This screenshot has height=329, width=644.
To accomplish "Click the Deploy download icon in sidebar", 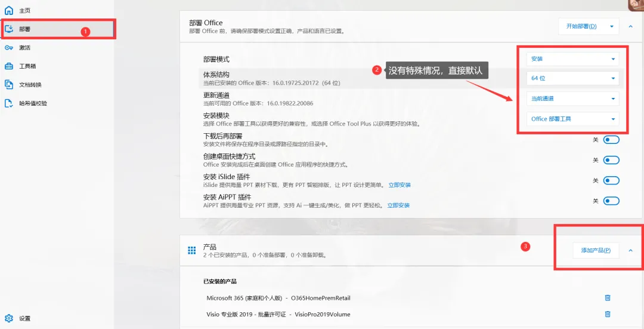I will tap(9, 29).
